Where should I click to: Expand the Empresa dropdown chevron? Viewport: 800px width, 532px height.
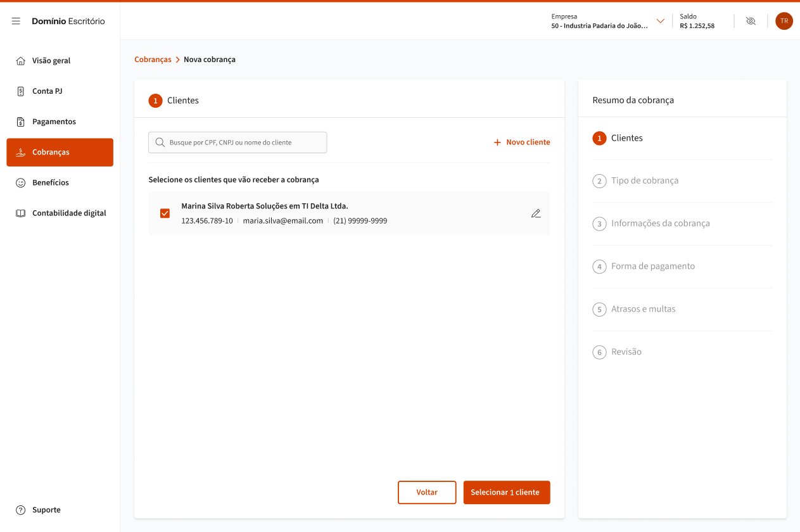point(660,21)
